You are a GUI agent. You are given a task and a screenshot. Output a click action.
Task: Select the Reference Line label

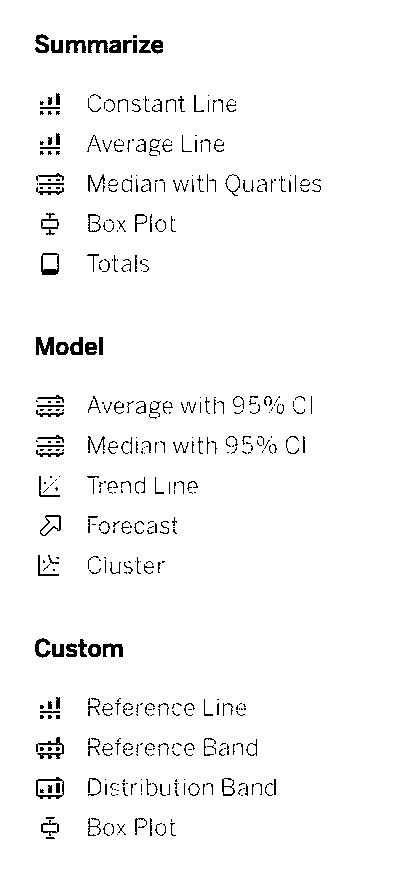click(x=167, y=708)
